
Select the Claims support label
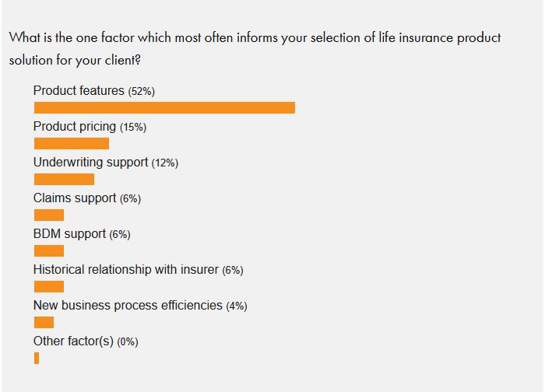click(x=75, y=198)
